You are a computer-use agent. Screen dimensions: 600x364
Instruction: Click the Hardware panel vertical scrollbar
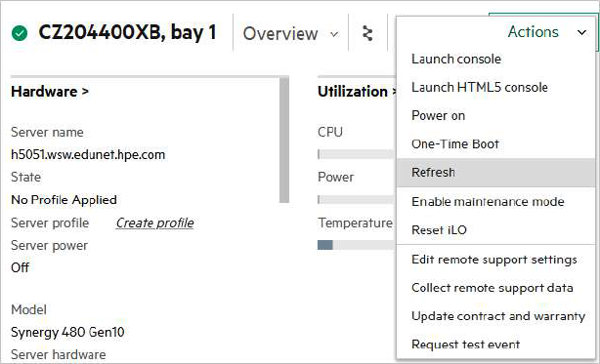284,140
